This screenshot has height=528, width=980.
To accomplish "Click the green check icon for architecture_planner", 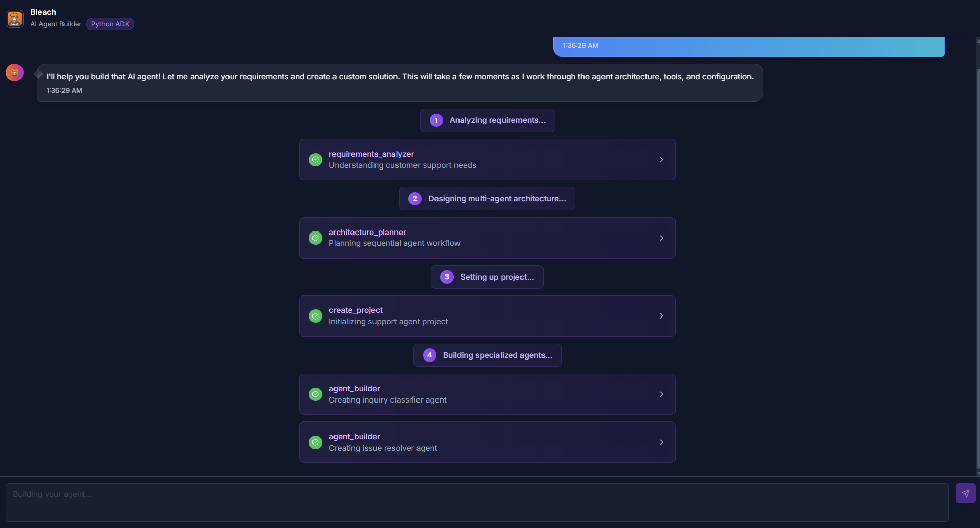I will tap(316, 238).
